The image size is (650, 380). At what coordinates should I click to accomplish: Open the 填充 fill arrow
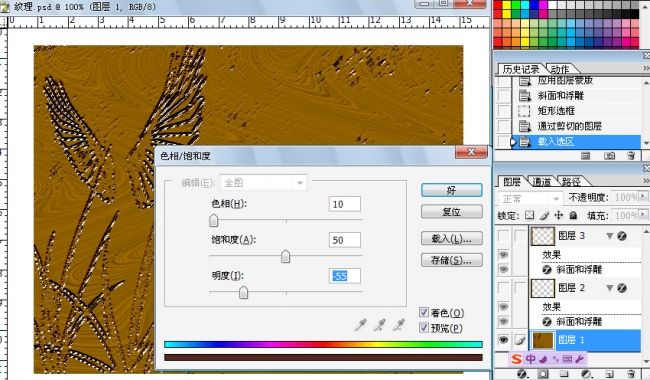click(x=643, y=215)
